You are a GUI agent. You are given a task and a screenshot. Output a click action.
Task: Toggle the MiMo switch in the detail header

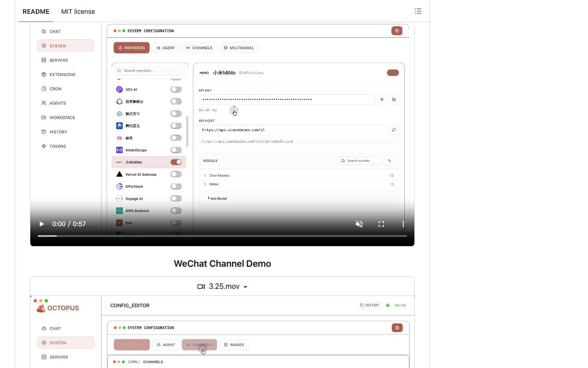click(393, 73)
